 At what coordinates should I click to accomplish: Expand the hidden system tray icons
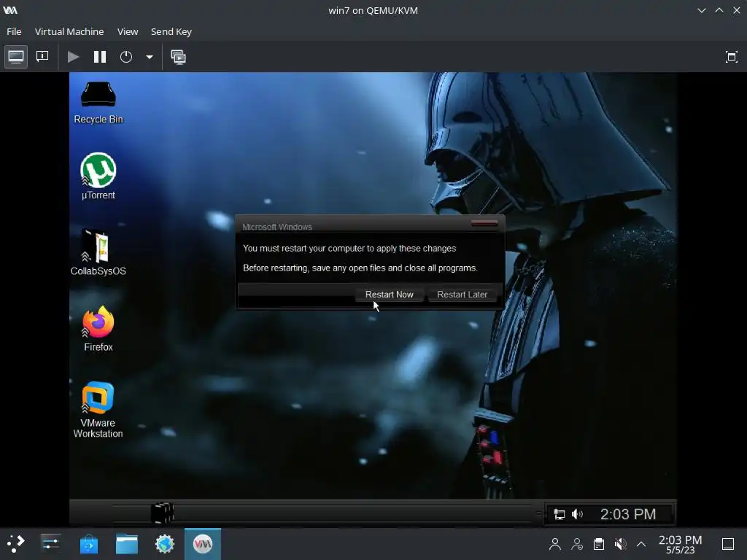click(641, 544)
